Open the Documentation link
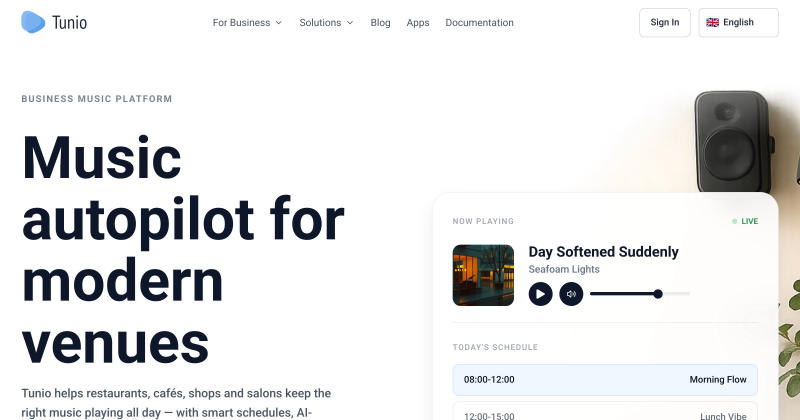This screenshot has height=420, width=800. pyautogui.click(x=479, y=22)
